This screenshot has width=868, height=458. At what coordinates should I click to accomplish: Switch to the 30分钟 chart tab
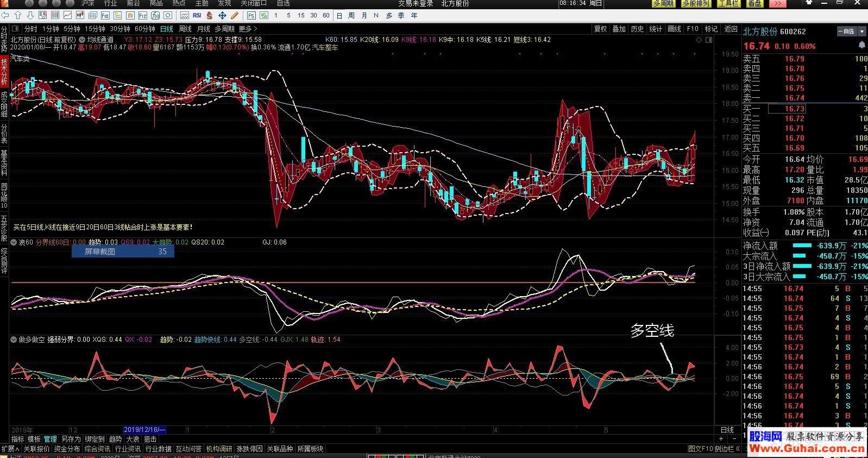click(x=119, y=29)
